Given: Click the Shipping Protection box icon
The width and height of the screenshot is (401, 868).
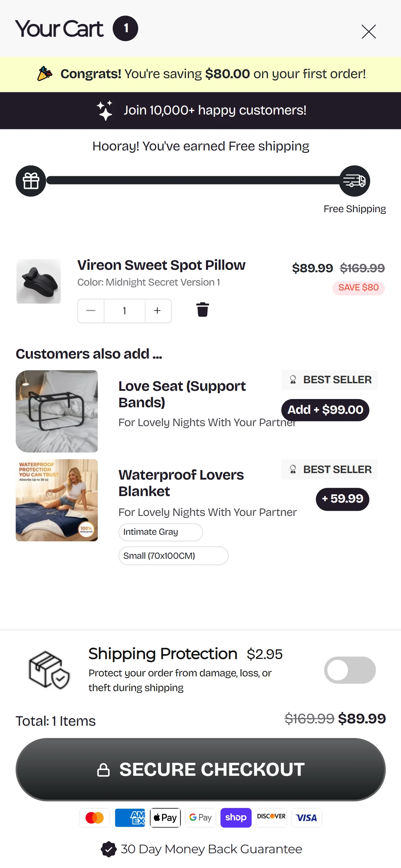Looking at the screenshot, I should click(x=49, y=670).
